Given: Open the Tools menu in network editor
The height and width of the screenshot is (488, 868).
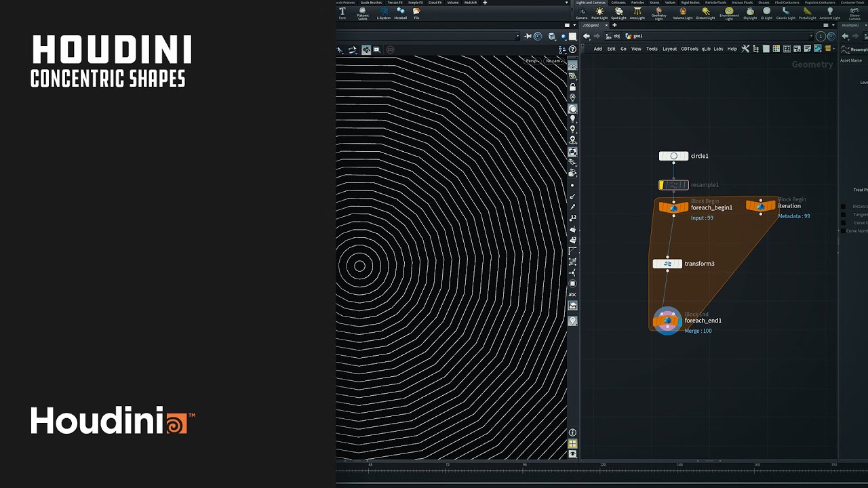Looking at the screenshot, I should 652,49.
